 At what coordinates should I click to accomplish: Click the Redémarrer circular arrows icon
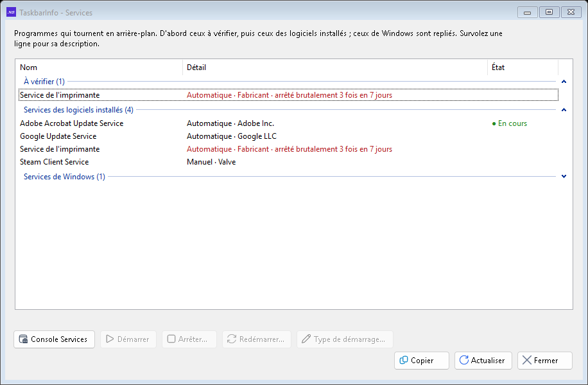click(x=232, y=339)
